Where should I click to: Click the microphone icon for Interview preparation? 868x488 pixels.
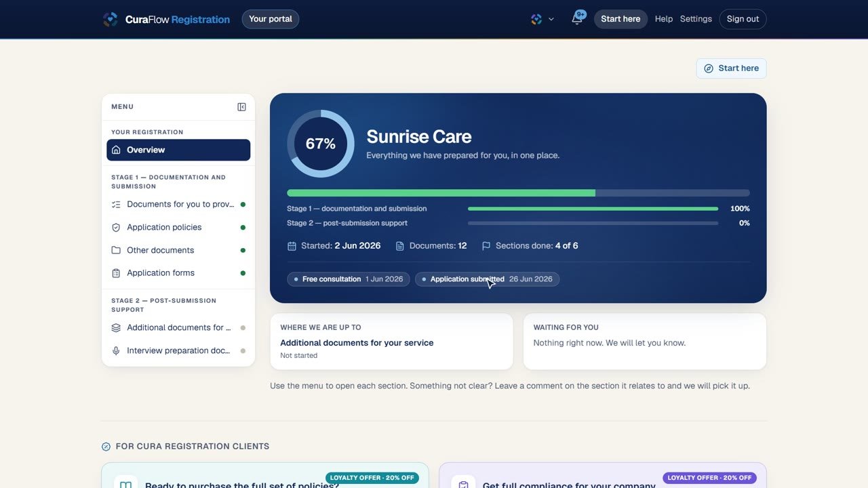(x=116, y=350)
